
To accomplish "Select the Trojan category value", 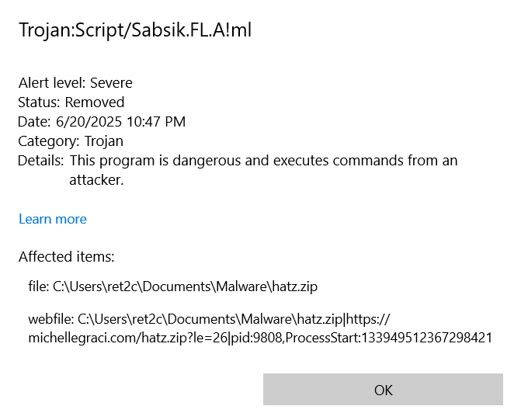I will (104, 141).
